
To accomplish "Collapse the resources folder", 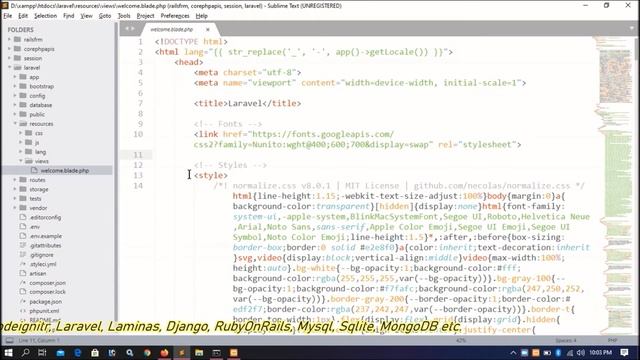I will pyautogui.click(x=15, y=124).
